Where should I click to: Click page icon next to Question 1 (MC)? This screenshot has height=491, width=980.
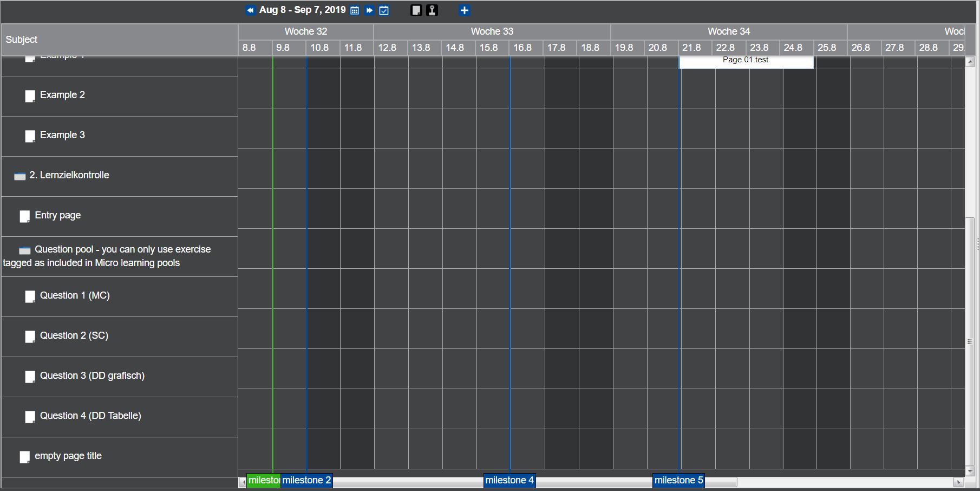(x=30, y=296)
